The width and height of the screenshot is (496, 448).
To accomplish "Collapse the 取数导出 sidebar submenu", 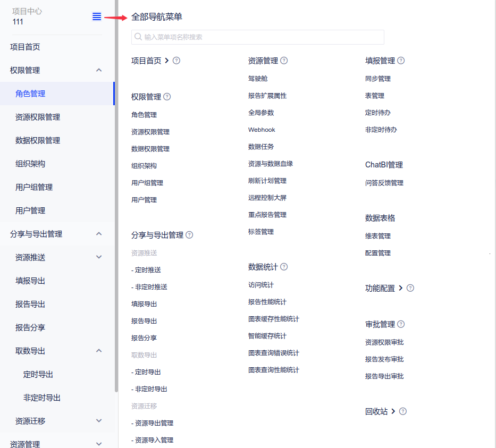I will 99,351.
